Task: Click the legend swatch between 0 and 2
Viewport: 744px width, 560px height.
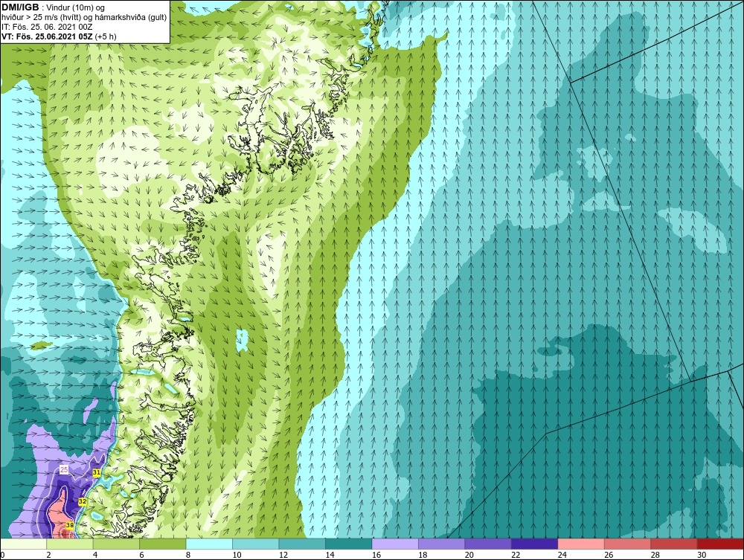Action: coord(23,544)
